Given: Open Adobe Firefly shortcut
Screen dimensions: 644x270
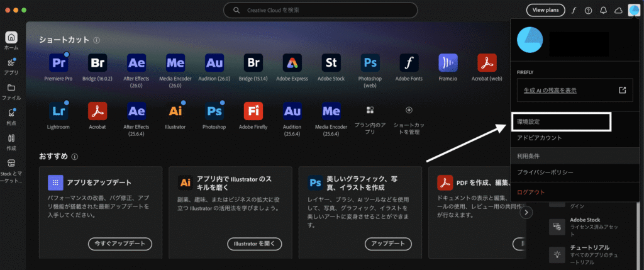Looking at the screenshot, I should (x=253, y=111).
